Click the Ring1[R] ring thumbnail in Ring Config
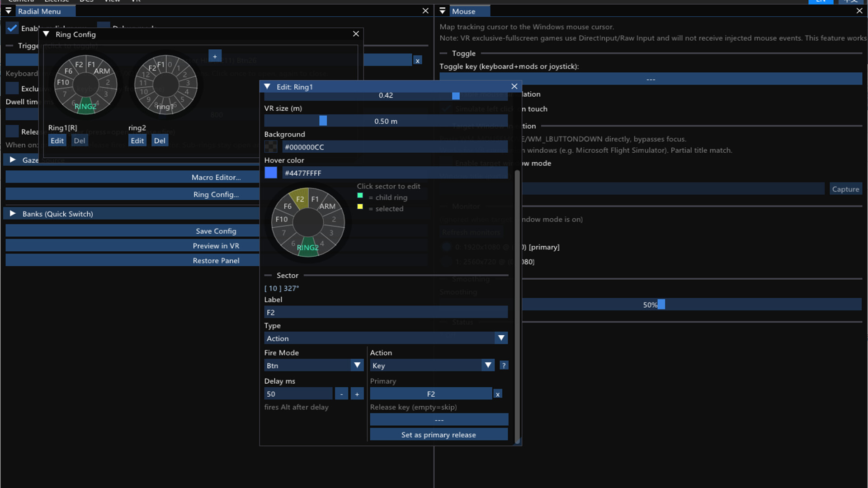Screen dimensions: 868x488 (x=85, y=85)
